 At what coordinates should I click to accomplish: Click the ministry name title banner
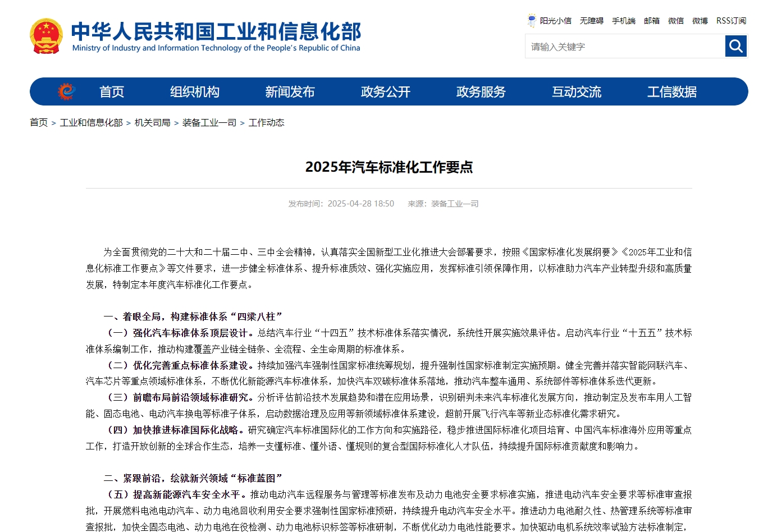coord(216,31)
